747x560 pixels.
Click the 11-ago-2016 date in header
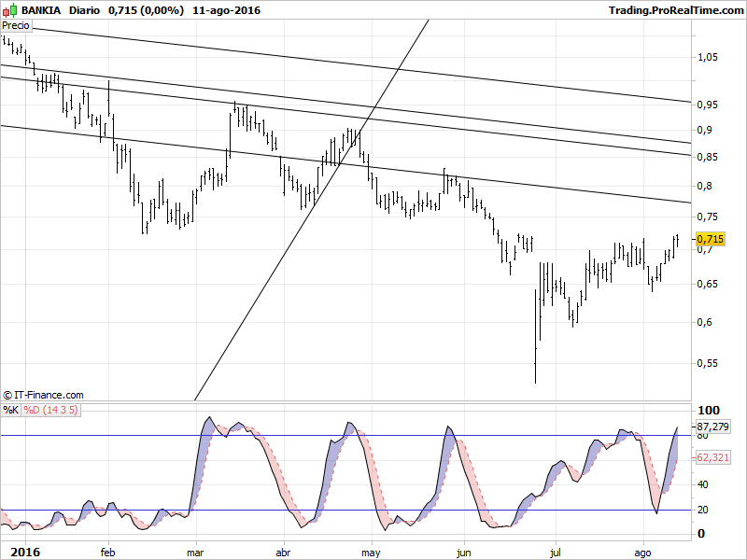point(227,10)
